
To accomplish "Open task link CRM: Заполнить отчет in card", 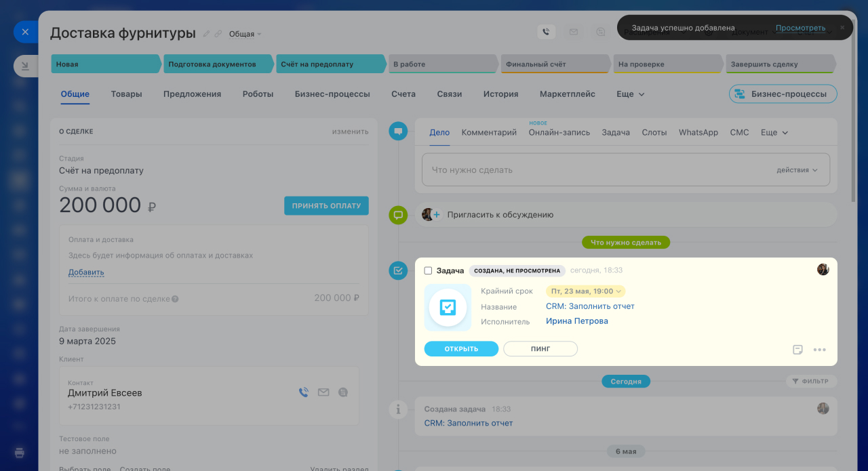I will pos(590,306).
